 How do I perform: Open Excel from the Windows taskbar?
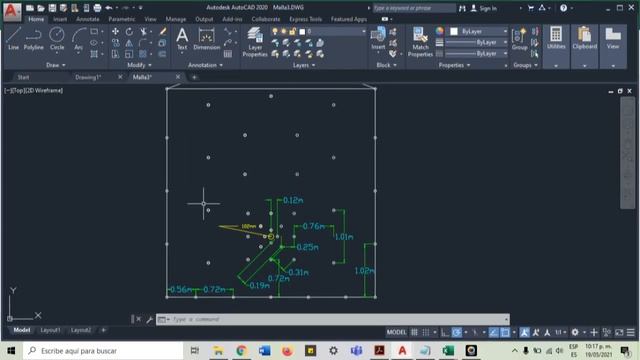448,351
